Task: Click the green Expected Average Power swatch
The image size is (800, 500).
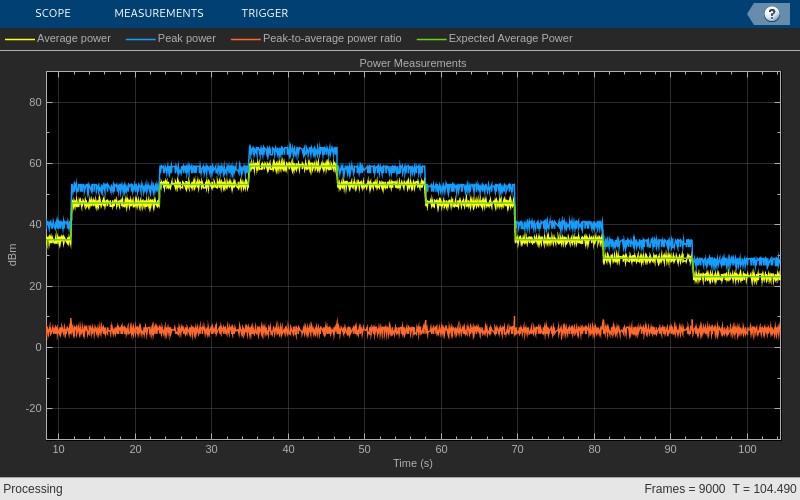Action: [432, 39]
